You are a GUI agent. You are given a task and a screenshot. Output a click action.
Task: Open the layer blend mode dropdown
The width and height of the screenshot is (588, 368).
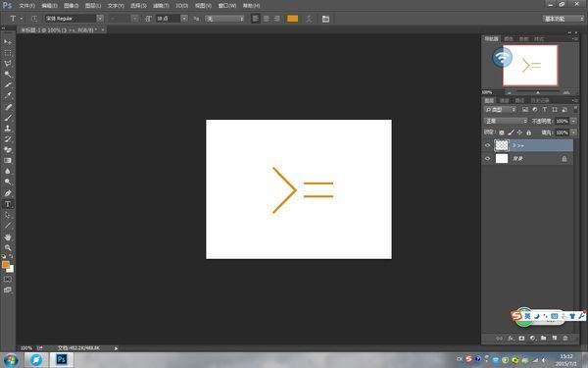(506, 121)
